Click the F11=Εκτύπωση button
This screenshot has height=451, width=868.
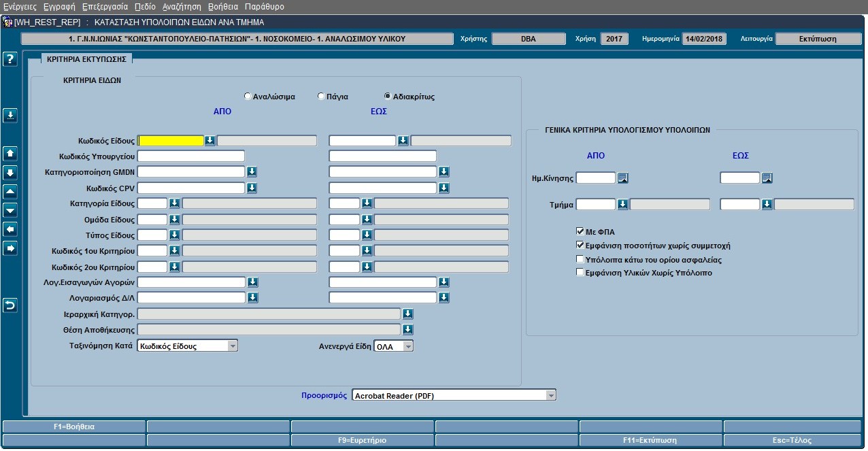coord(650,440)
